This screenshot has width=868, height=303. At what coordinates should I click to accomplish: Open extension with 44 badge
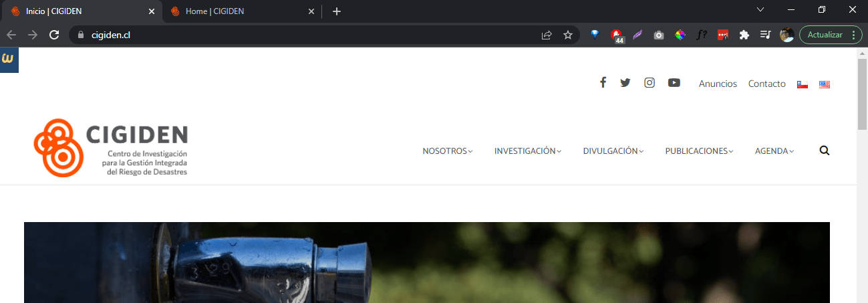616,35
